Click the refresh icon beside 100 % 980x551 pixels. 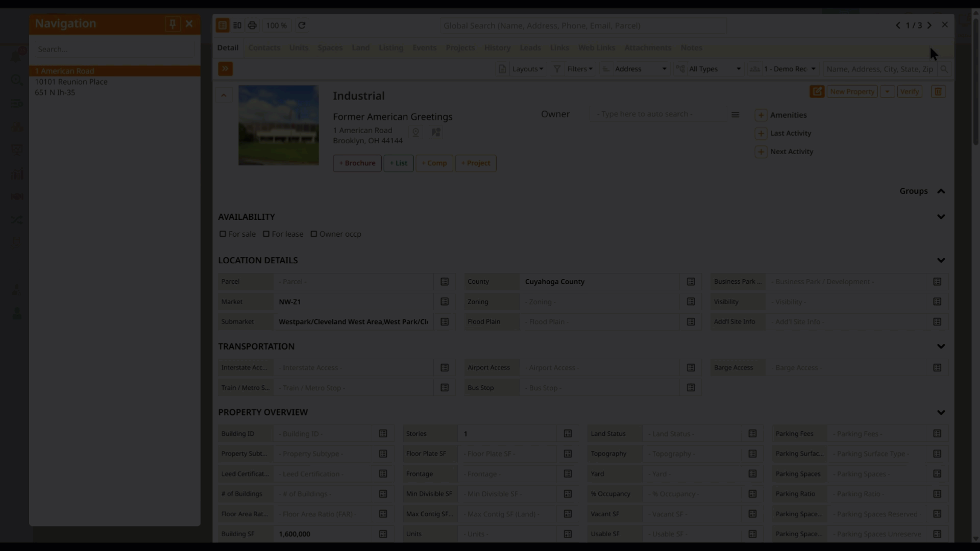tap(302, 26)
